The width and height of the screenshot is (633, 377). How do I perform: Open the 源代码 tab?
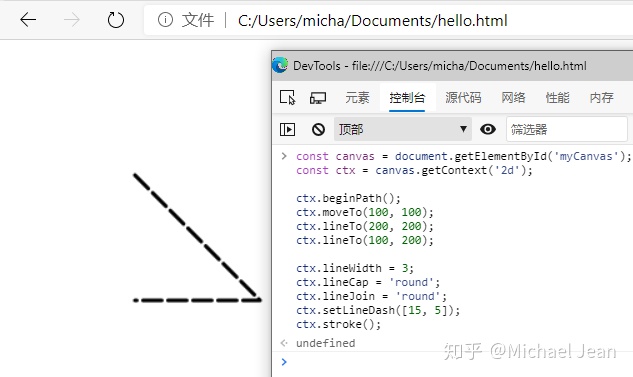(463, 98)
